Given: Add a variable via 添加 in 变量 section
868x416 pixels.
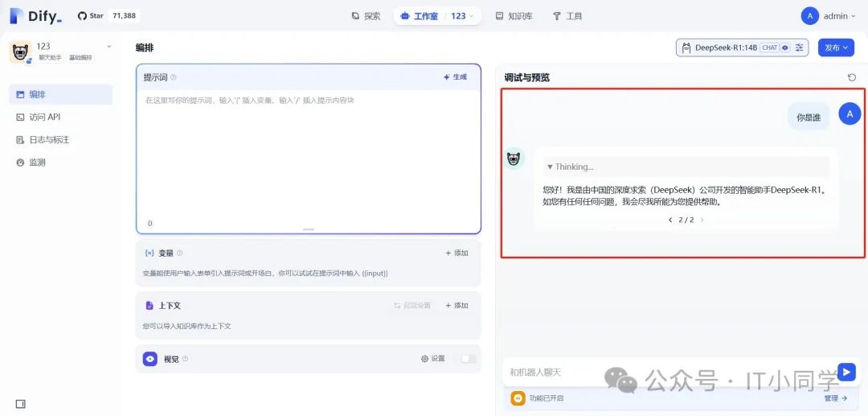Looking at the screenshot, I should [x=457, y=253].
